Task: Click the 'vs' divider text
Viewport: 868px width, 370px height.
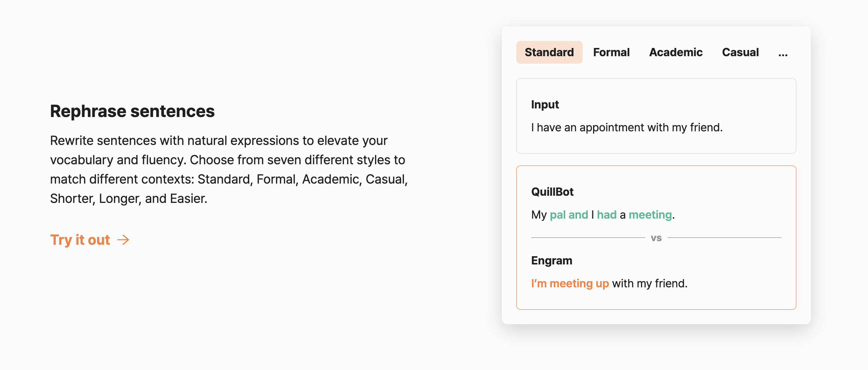Action: pos(656,238)
